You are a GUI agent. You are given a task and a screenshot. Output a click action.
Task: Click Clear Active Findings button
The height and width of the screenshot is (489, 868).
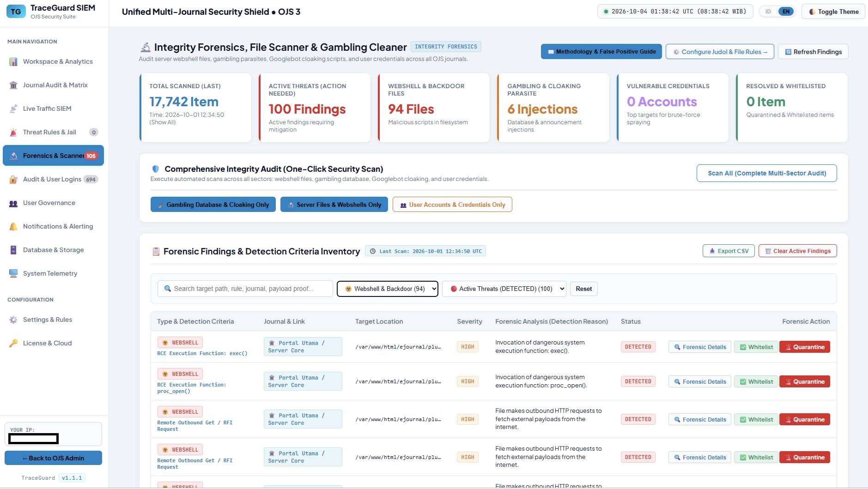pos(797,251)
